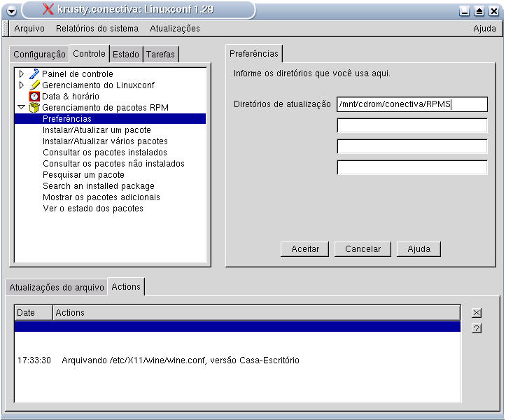Click the Cancelar button
Image resolution: width=506 pixels, height=420 pixels.
pos(363,249)
